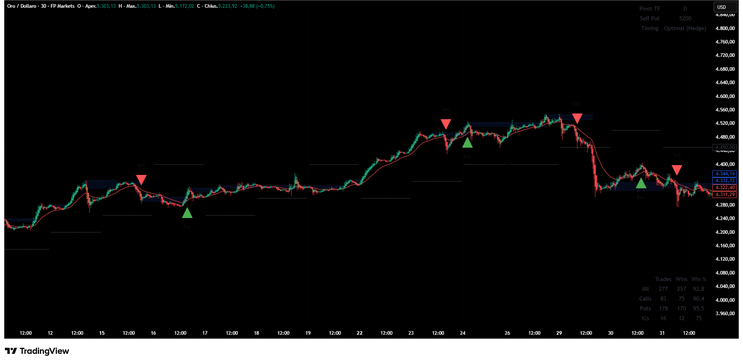743x362 pixels.
Task: Select the red Sell triangle on the 23rd
Action: pyautogui.click(x=446, y=124)
